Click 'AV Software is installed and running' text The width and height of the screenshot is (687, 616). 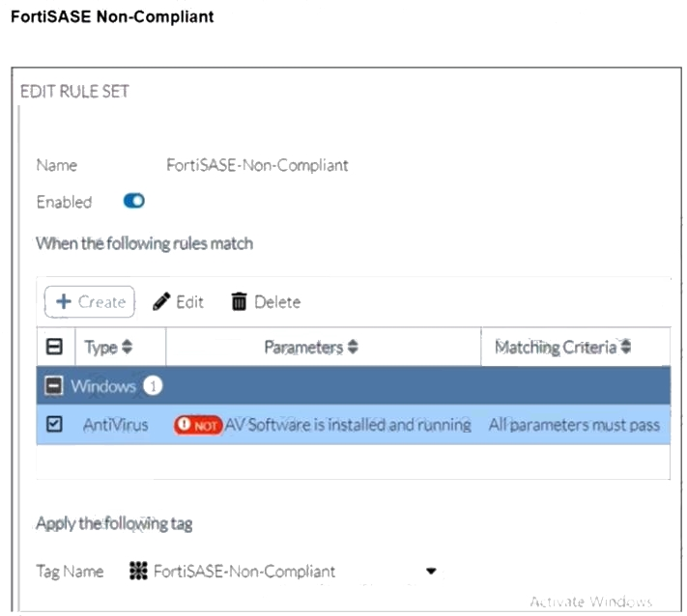(348, 425)
